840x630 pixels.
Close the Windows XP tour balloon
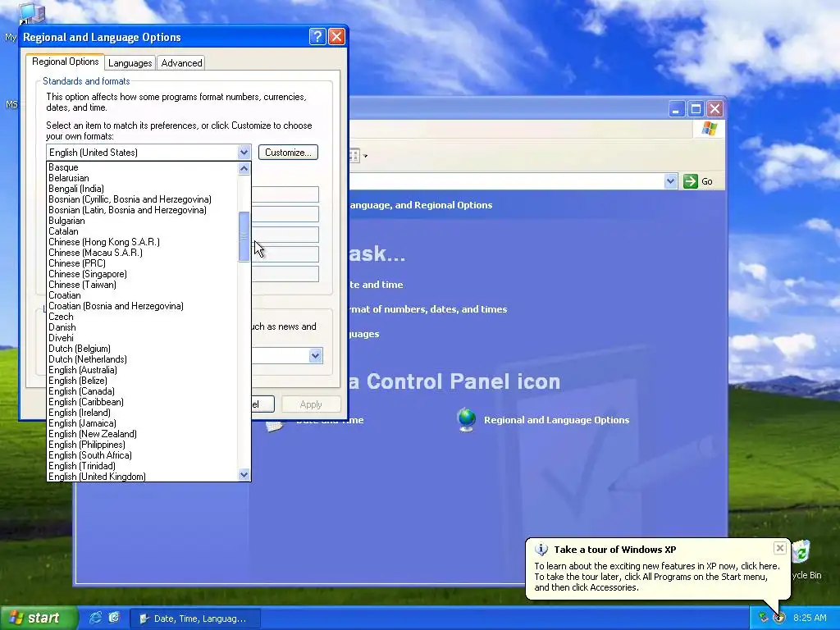[x=779, y=548]
